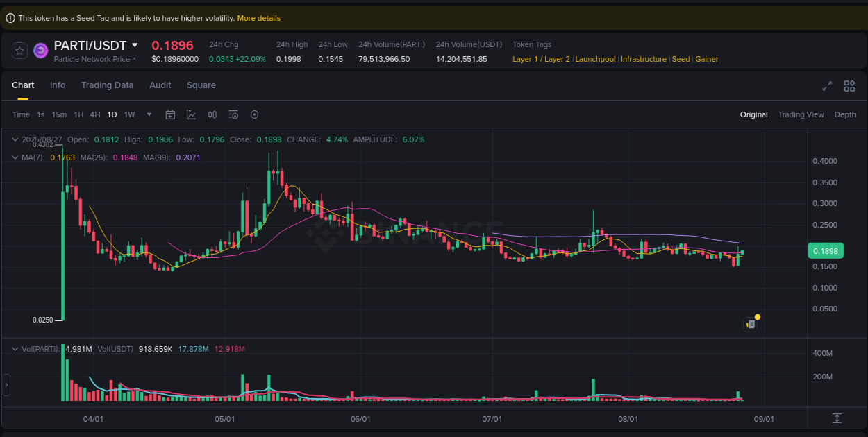Open the candlestick display settings icon
This screenshot has width=868, height=437.
point(212,114)
